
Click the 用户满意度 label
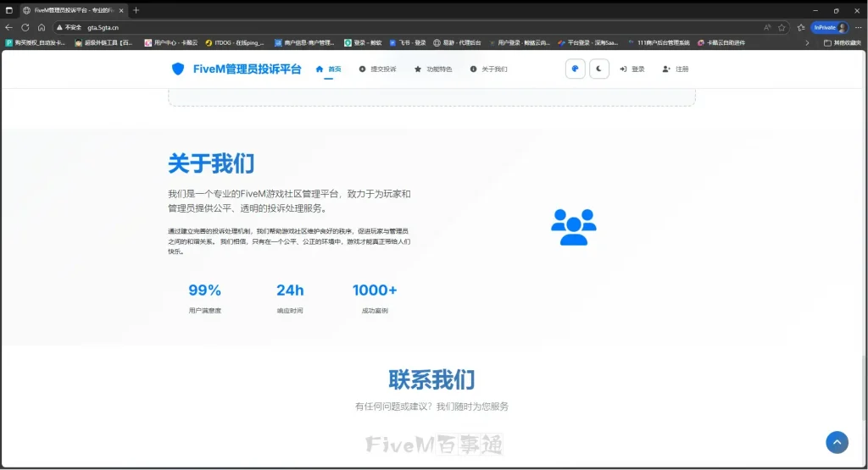click(x=205, y=311)
